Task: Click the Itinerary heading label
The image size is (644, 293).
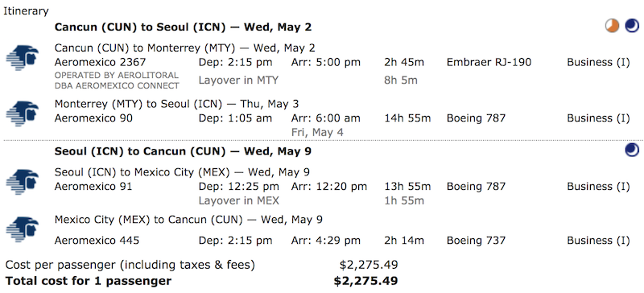Action: pos(26,11)
